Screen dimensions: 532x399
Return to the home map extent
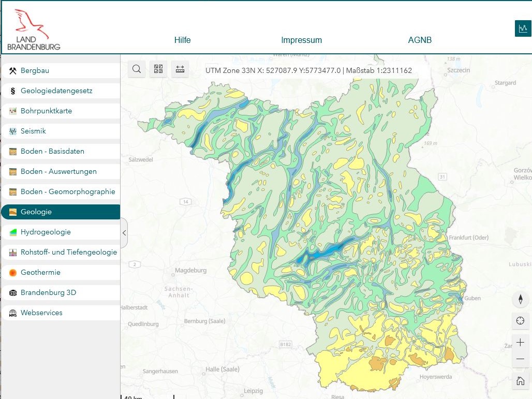pos(520,381)
